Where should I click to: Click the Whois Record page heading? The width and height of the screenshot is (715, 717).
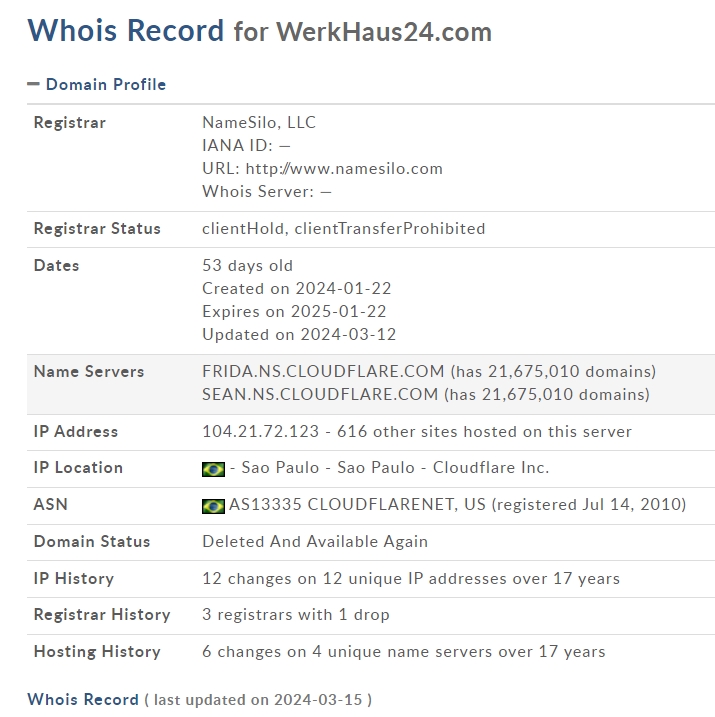point(126,31)
